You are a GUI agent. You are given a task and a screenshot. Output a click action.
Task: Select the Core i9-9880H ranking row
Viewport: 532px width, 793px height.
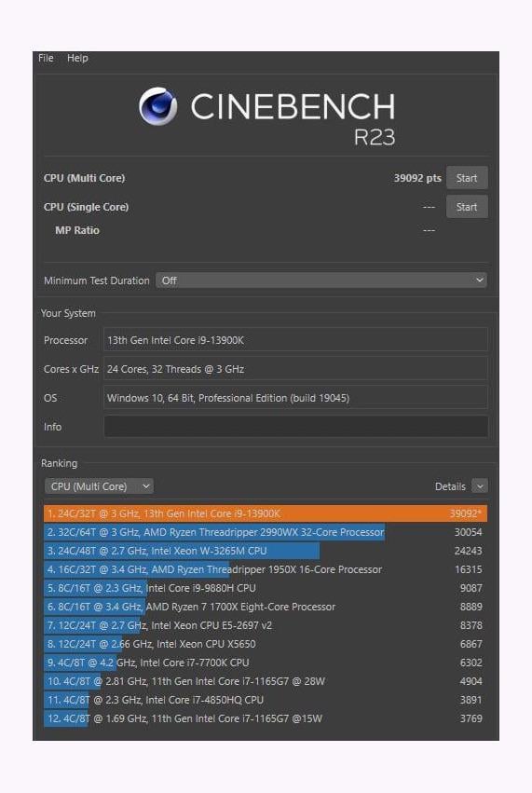[266, 588]
